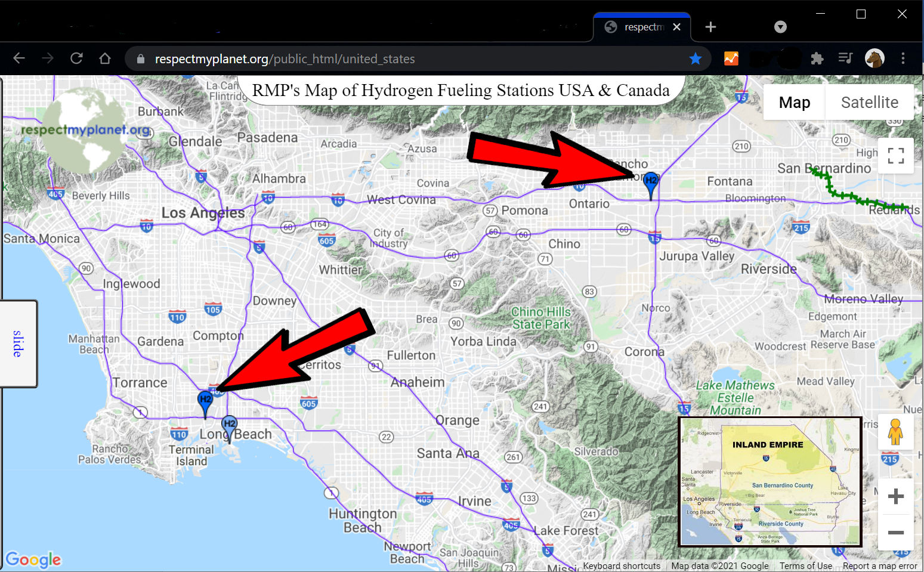Select the light blue H2 marker at Long Beach

229,425
